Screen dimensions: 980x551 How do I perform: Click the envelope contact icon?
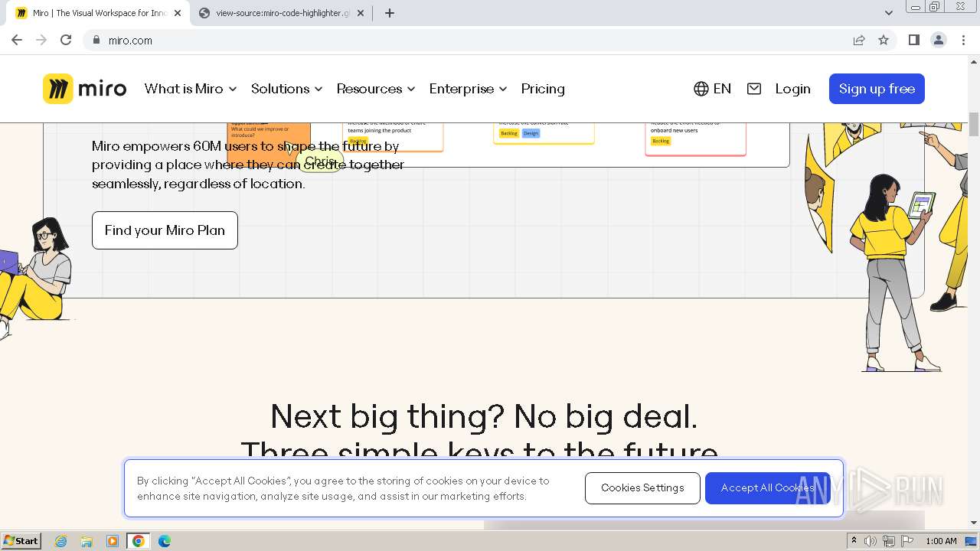(754, 89)
